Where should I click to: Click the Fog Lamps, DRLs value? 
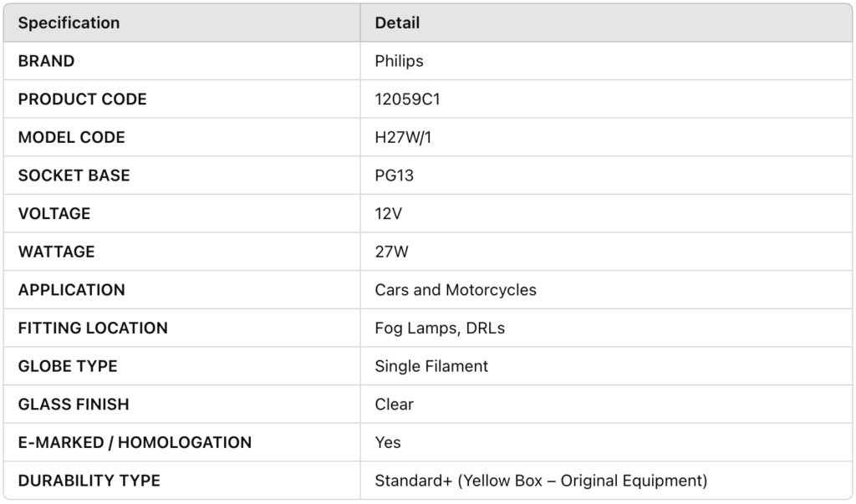[x=440, y=328]
